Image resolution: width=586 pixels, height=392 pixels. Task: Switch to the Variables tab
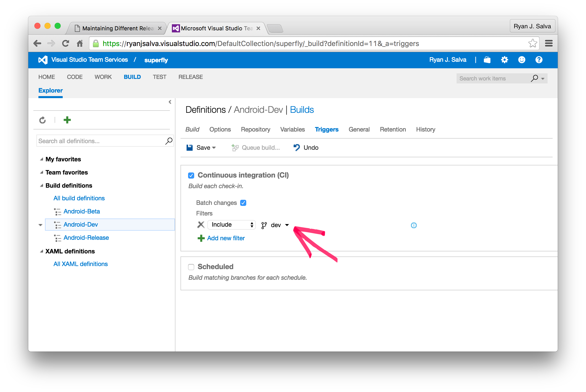tap(292, 129)
